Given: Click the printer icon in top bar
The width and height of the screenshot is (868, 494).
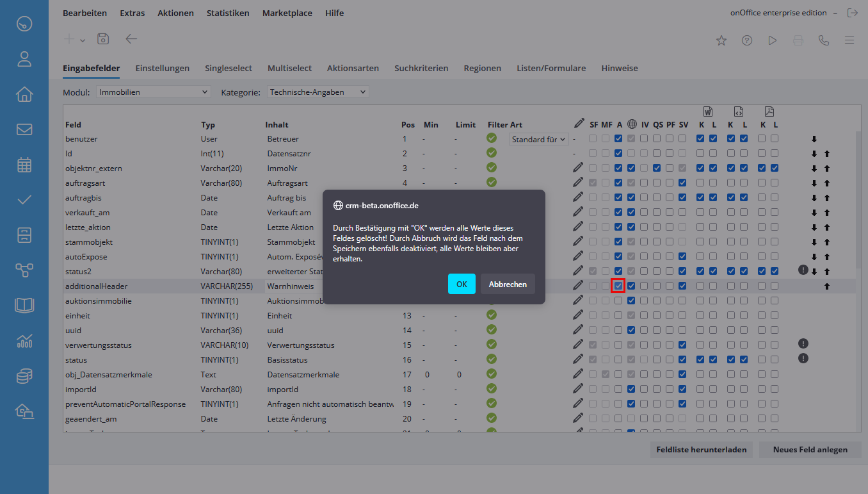Looking at the screenshot, I should coord(798,40).
